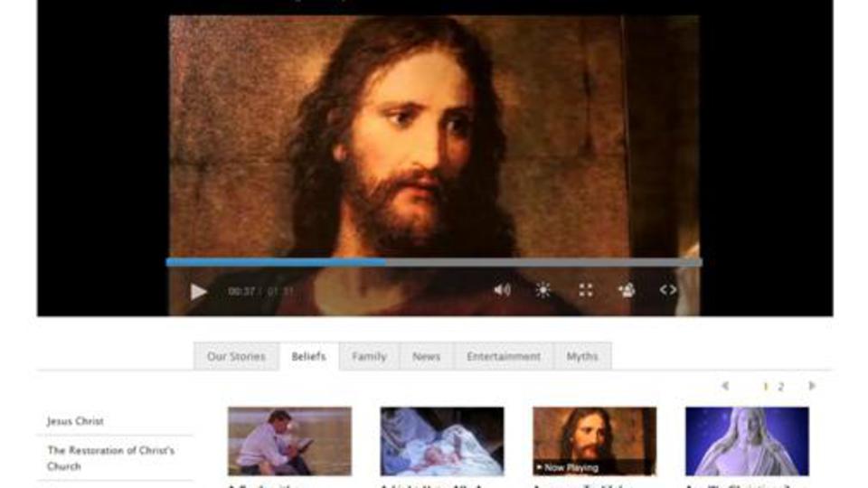Switch to the News tab
Viewport: 868px width, 488px height.
426,356
